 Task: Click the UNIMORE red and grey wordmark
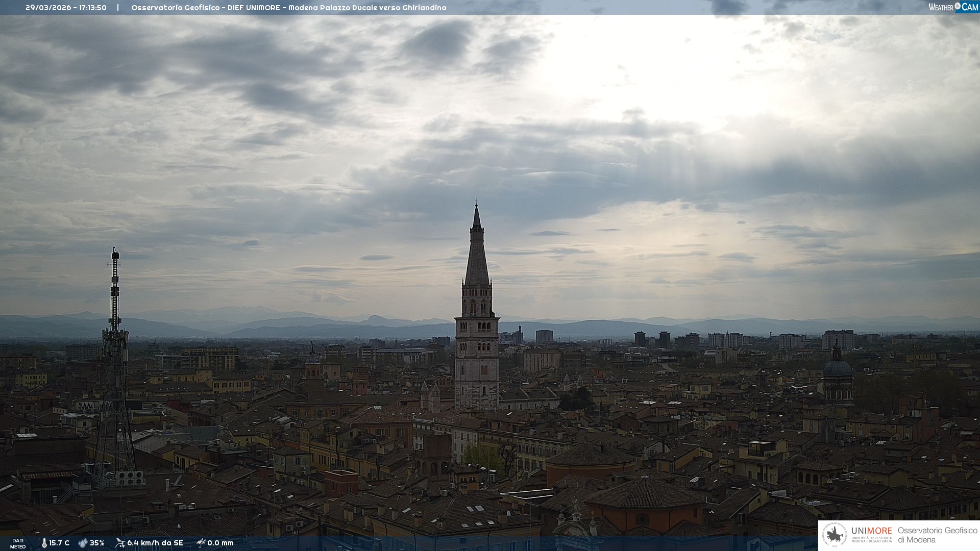(871, 531)
